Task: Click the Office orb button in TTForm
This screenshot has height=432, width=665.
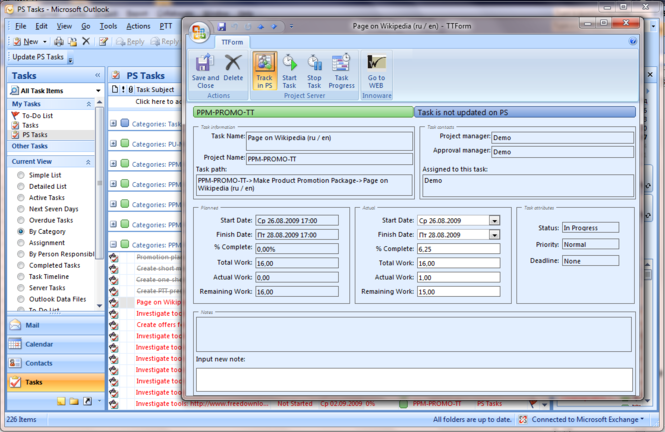Action: [x=199, y=33]
